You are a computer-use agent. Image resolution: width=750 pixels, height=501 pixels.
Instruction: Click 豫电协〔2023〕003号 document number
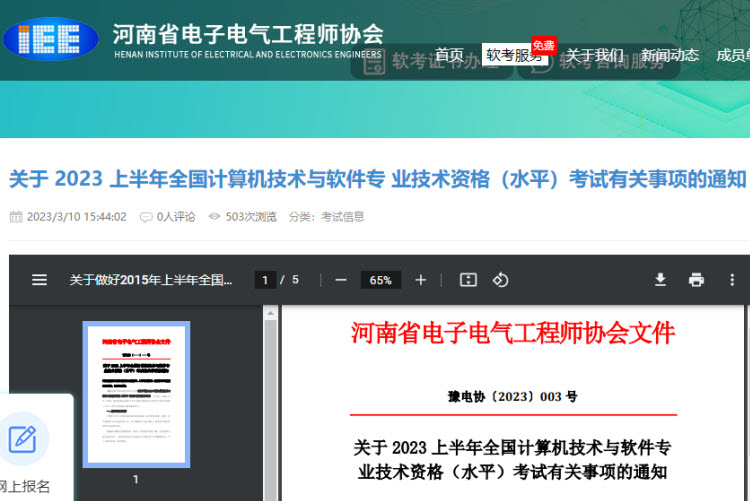coord(513,397)
